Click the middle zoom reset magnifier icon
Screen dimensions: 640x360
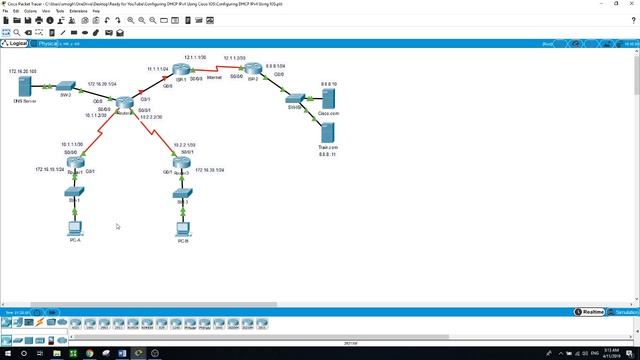coord(142,20)
